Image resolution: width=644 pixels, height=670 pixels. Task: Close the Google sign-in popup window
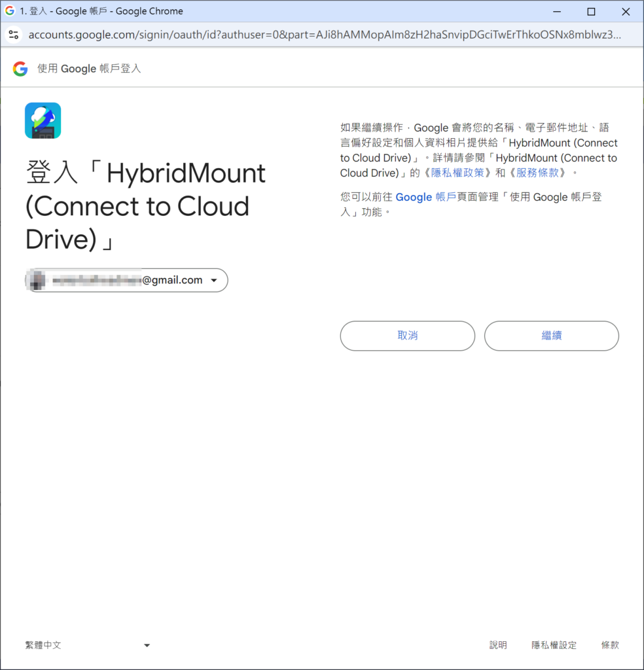coord(626,11)
